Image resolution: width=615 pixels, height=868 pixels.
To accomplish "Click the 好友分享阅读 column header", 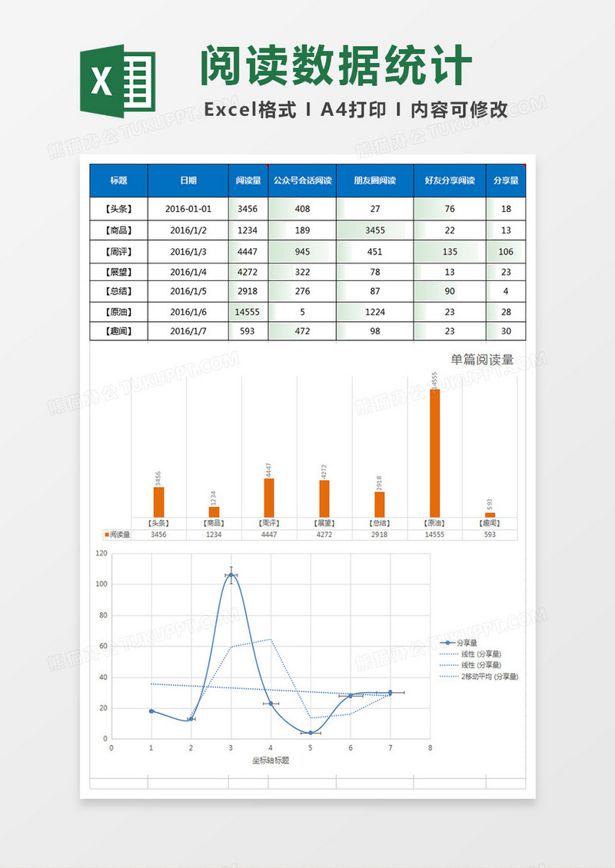I will point(450,181).
